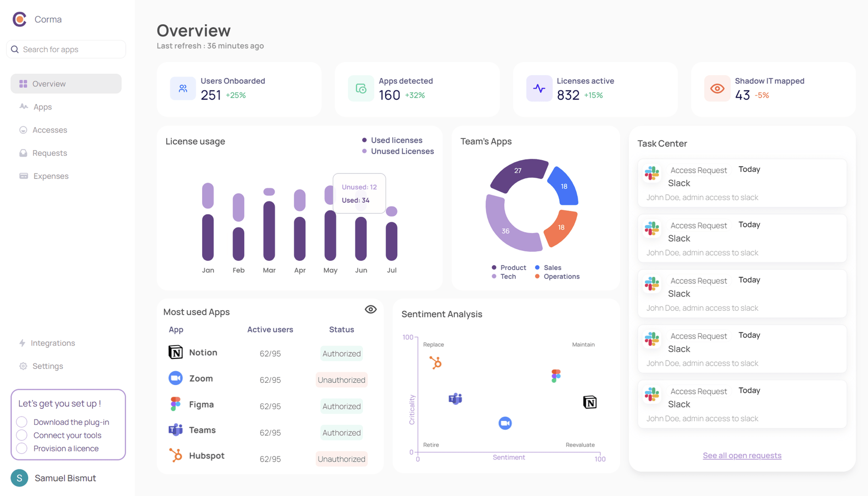Select the Accesses sidebar icon
Image resolution: width=868 pixels, height=496 pixels.
[23, 130]
